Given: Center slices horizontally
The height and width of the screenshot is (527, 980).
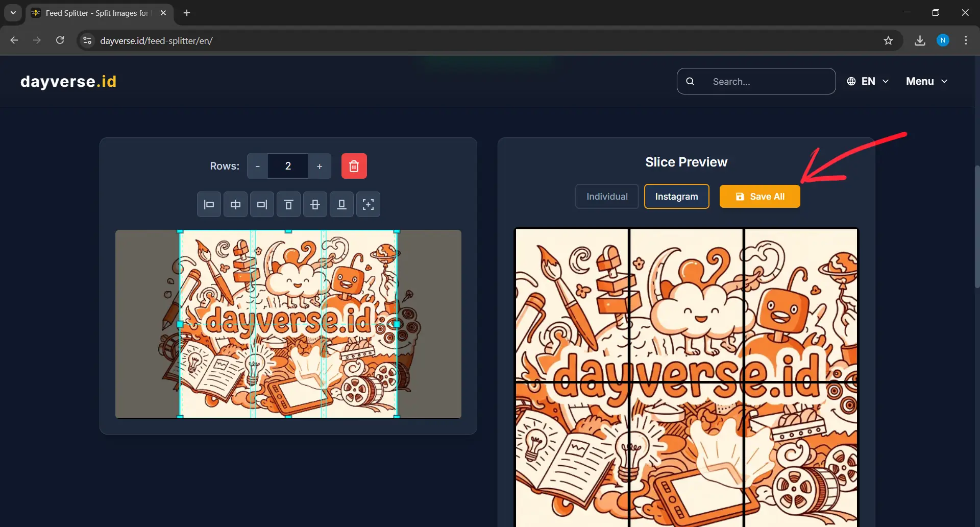Looking at the screenshot, I should point(235,204).
